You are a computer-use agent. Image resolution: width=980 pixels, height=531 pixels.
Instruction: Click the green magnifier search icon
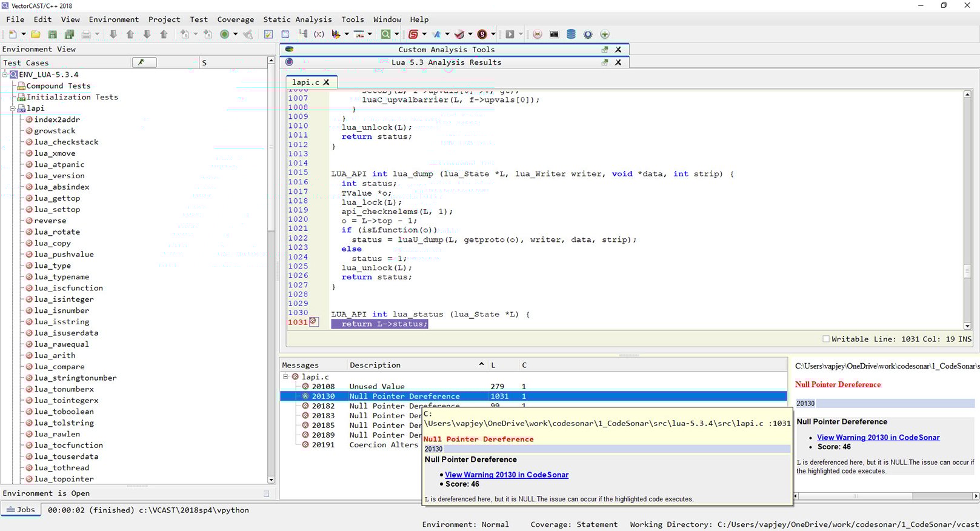point(385,35)
